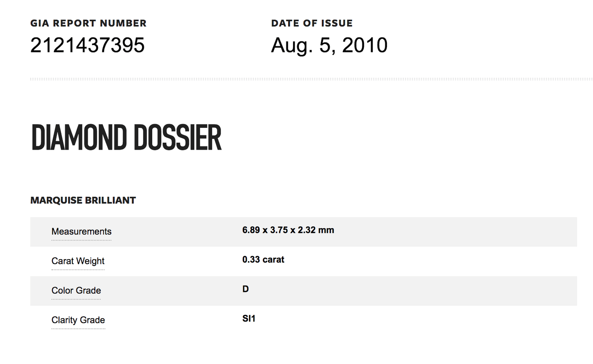Click the 6.89 x 3.75 x 2.32 mm value

coord(288,230)
